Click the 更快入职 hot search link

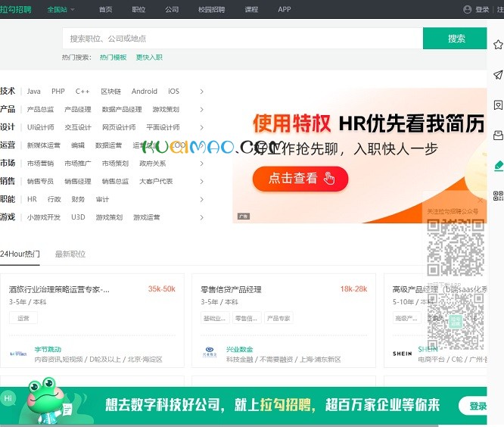[x=149, y=58]
